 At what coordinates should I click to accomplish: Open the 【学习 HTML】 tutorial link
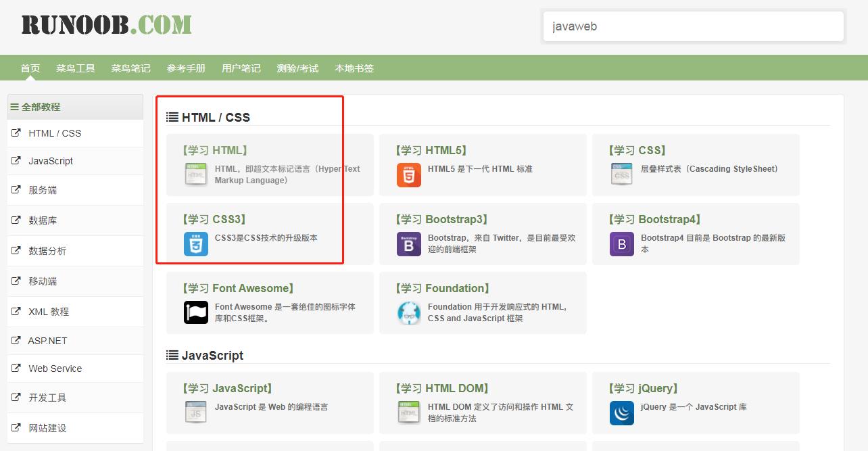[215, 150]
